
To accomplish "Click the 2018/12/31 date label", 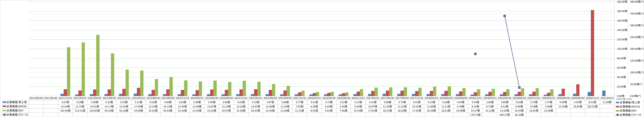I will tap(475, 98).
